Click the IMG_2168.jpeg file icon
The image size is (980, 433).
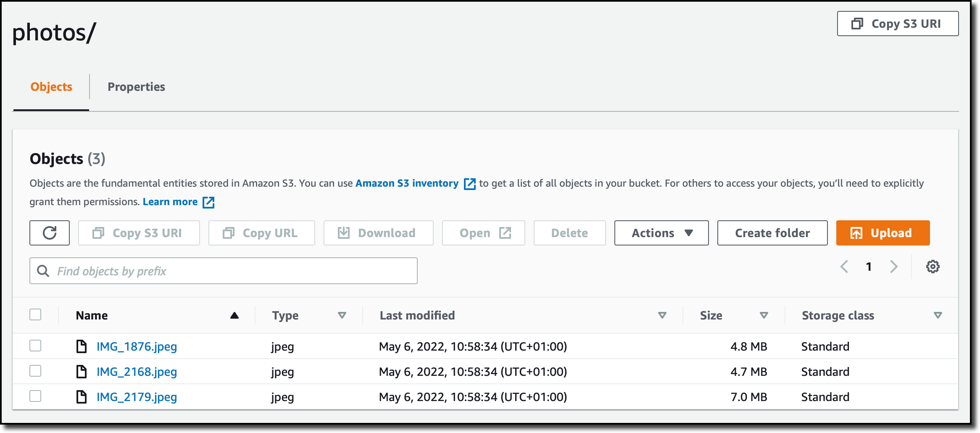82,372
